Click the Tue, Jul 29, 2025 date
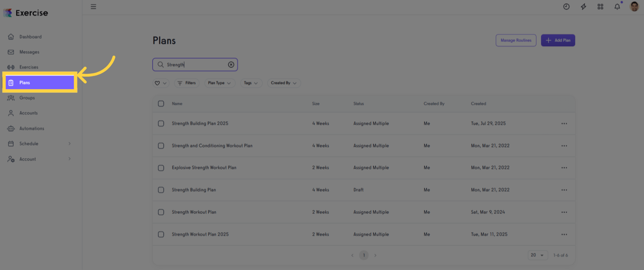 [x=488, y=123]
